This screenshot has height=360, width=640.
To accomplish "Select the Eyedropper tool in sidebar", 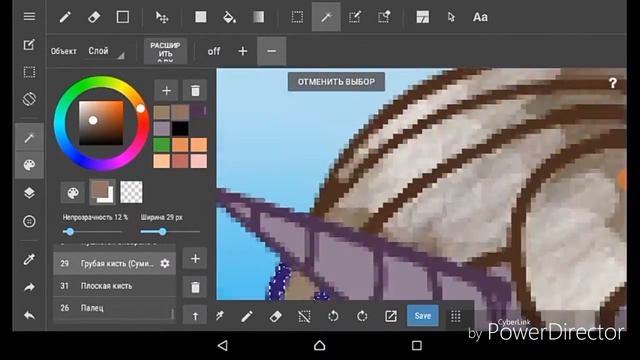I will 29,259.
